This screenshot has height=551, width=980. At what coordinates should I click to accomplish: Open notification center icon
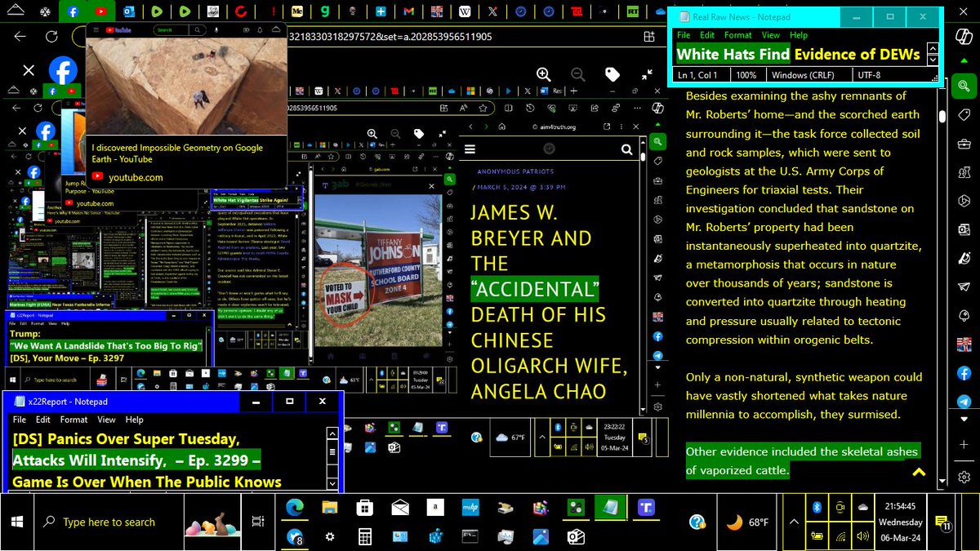(x=942, y=522)
